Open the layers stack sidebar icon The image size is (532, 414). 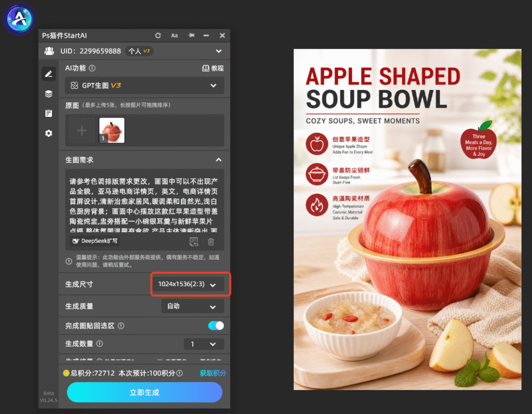pyautogui.click(x=48, y=94)
